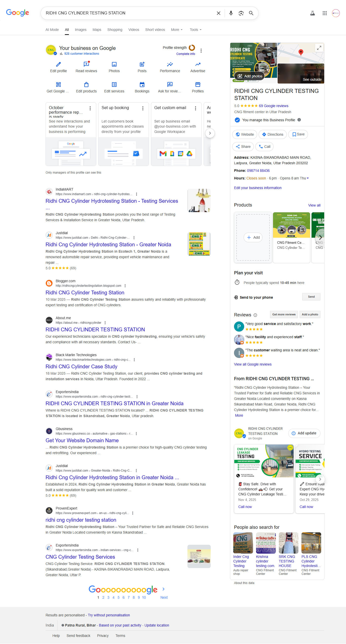
Task: Expand the business hours dropdown
Action: point(308,178)
